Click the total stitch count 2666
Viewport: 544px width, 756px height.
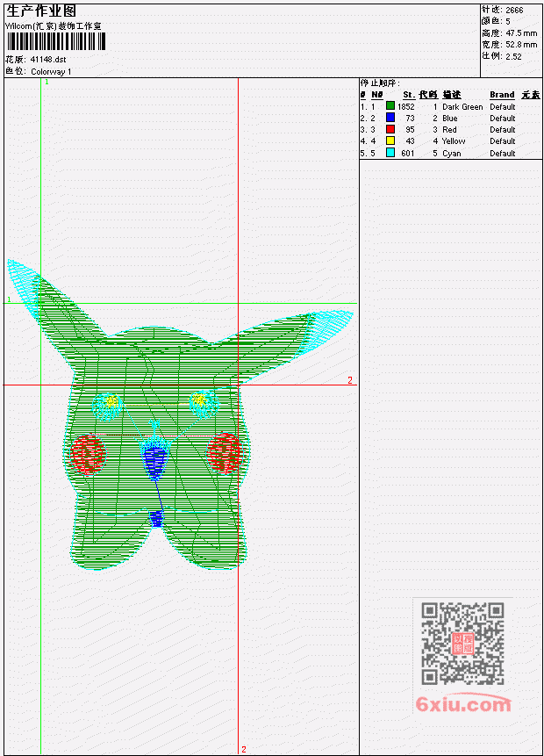514,10
